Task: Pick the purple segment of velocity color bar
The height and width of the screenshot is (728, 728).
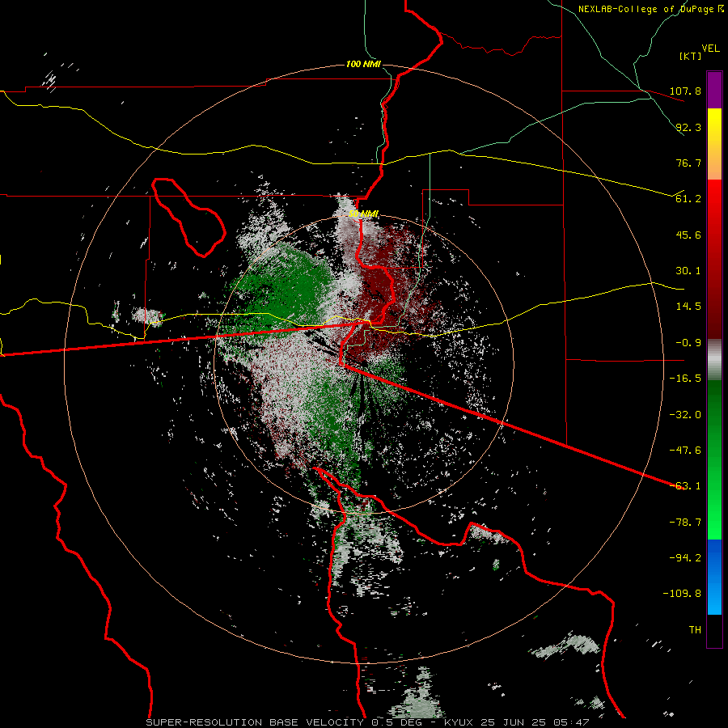Action: click(714, 91)
